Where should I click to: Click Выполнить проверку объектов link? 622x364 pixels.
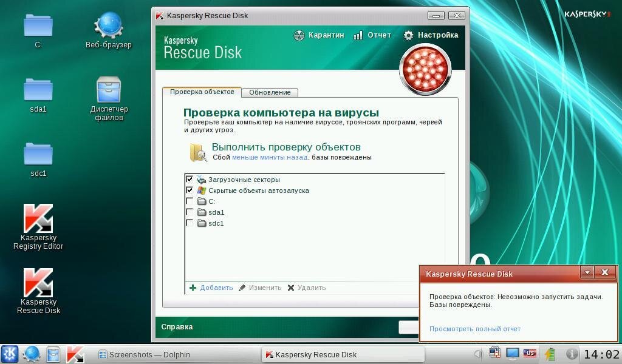point(286,147)
